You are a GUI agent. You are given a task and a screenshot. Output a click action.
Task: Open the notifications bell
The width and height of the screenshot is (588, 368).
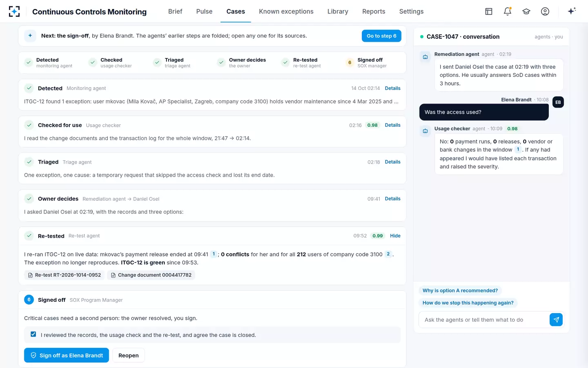coord(508,11)
